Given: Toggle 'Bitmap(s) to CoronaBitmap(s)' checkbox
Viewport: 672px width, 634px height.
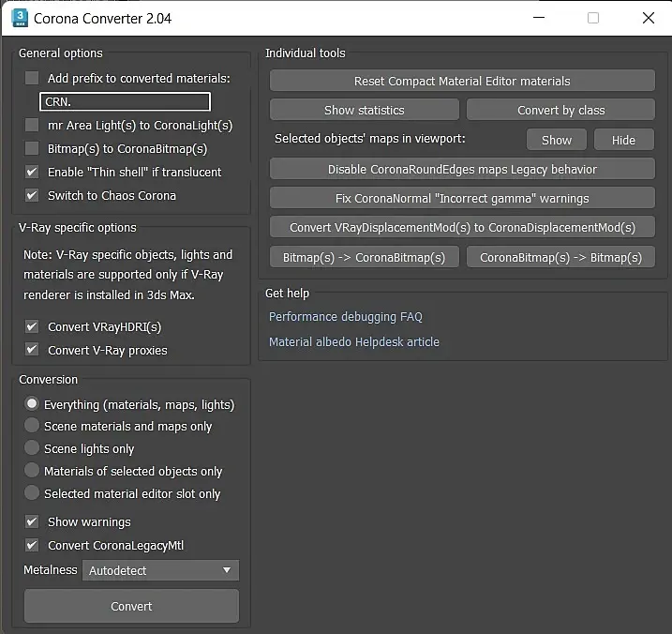Looking at the screenshot, I should 33,148.
